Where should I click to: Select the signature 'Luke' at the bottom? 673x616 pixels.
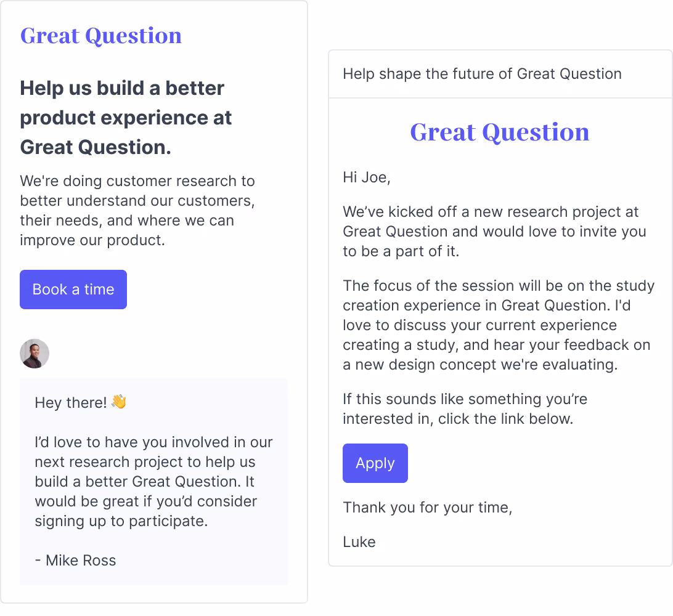point(359,541)
